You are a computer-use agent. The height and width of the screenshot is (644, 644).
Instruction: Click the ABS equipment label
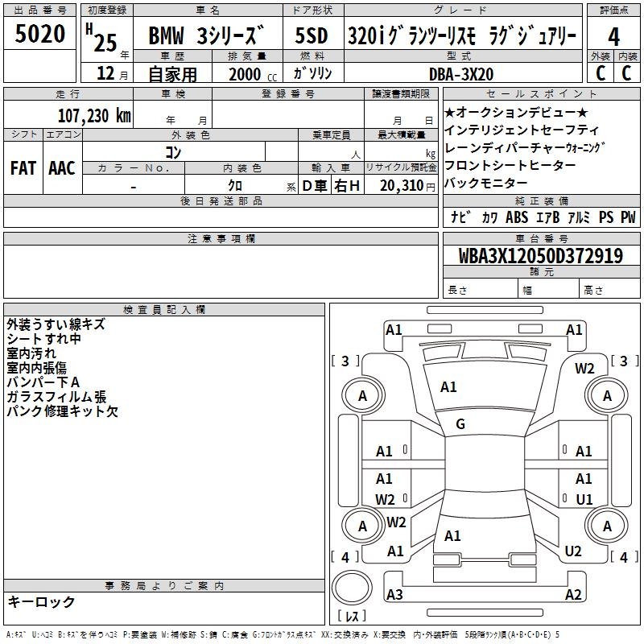[x=517, y=217]
